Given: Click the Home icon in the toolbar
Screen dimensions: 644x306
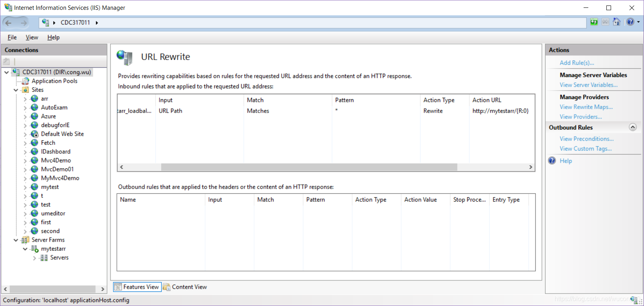Looking at the screenshot, I should click(x=617, y=22).
